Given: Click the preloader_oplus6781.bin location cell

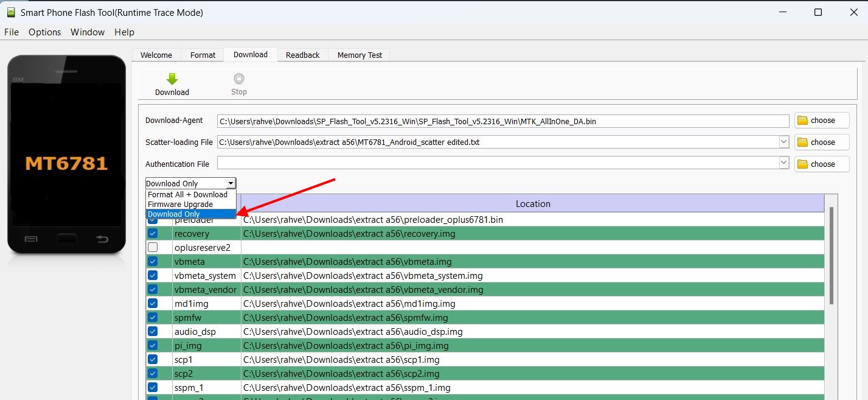Looking at the screenshot, I should coord(533,219).
